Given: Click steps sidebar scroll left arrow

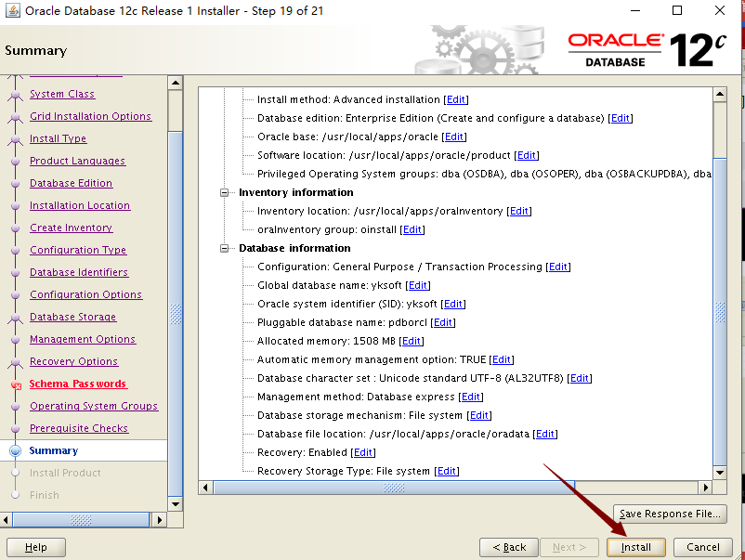Looking at the screenshot, I should (6, 520).
